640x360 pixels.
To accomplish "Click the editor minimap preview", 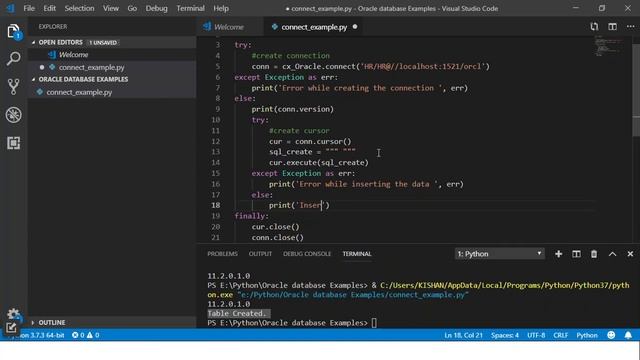I will click(x=609, y=46).
